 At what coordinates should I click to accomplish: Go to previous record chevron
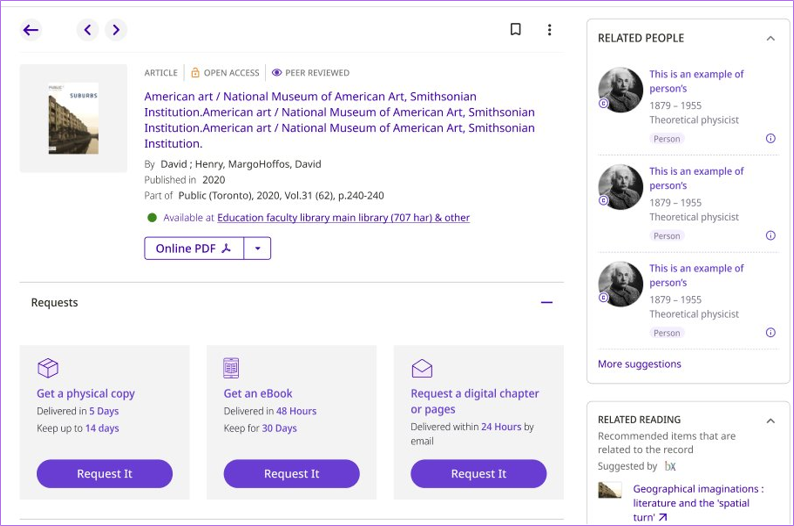coord(88,30)
